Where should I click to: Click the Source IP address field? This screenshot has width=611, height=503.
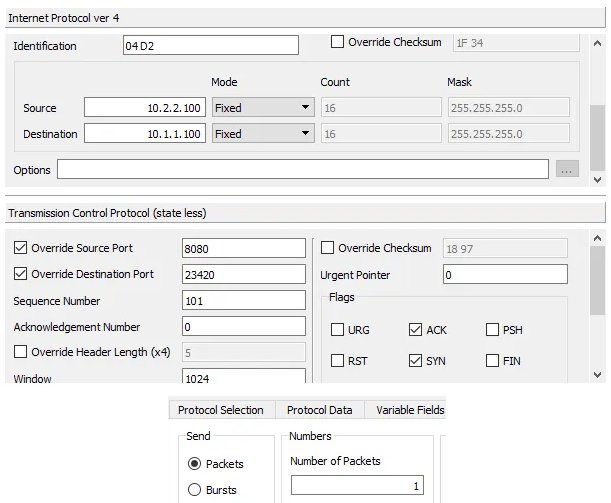tap(145, 107)
